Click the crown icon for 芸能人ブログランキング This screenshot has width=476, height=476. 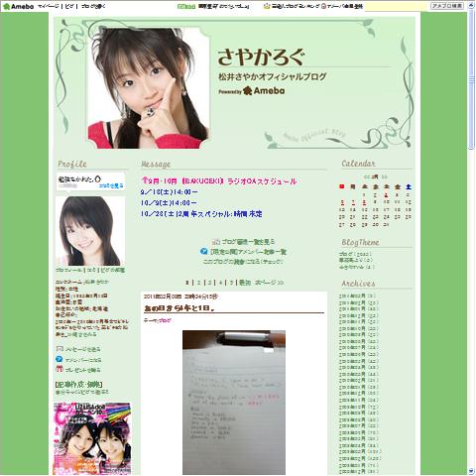point(267,6)
